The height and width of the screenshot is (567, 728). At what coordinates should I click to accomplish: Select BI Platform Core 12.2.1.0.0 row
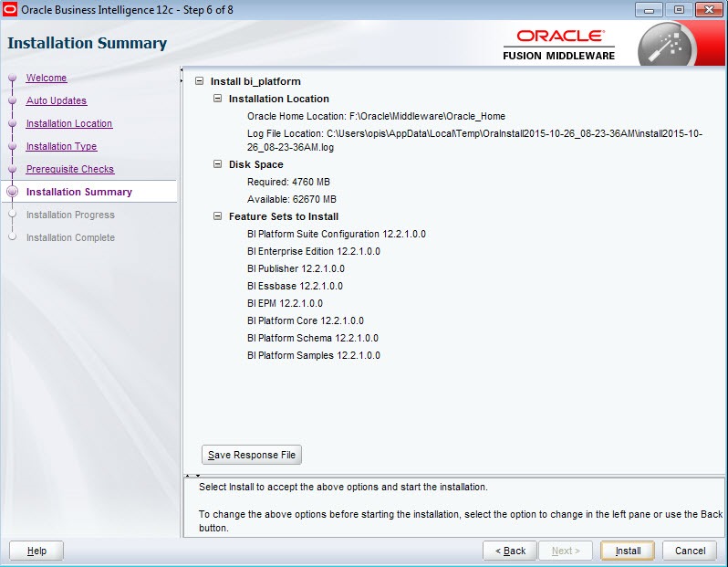pos(305,320)
